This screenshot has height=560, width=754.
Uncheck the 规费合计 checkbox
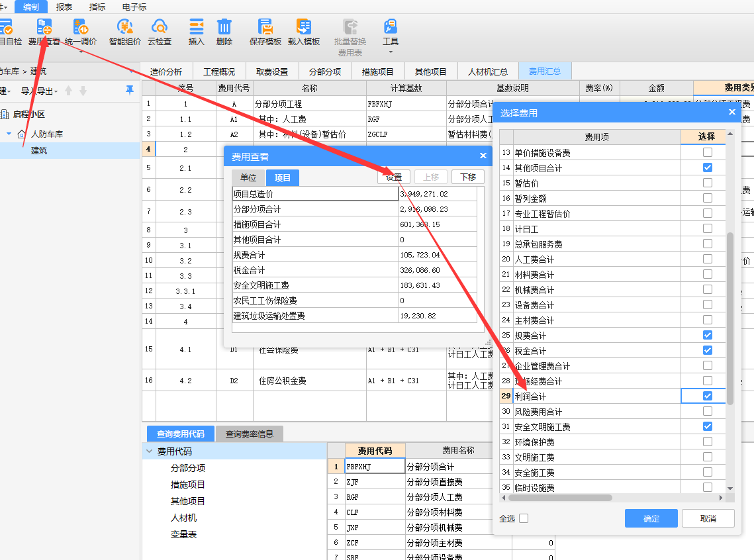click(x=708, y=335)
